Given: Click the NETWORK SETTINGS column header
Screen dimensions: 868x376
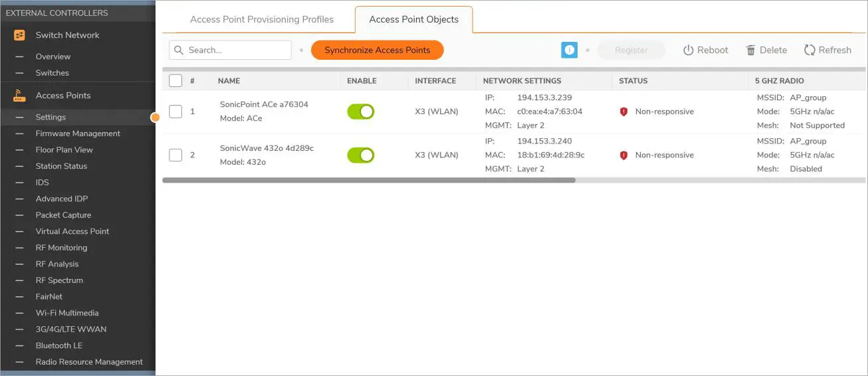Looking at the screenshot, I should pos(522,81).
